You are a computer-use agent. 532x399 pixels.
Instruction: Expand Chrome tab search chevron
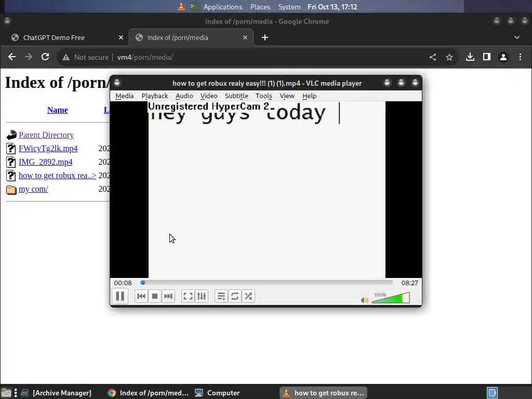(517, 37)
